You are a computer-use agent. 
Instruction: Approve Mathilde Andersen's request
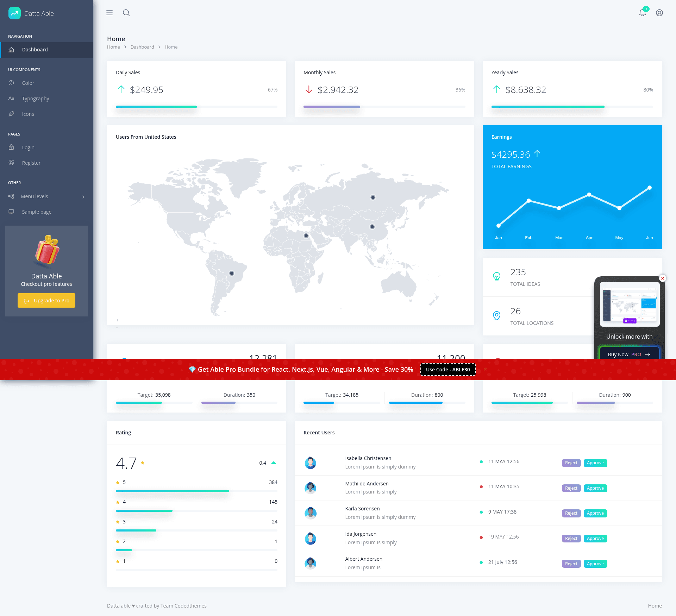point(595,488)
